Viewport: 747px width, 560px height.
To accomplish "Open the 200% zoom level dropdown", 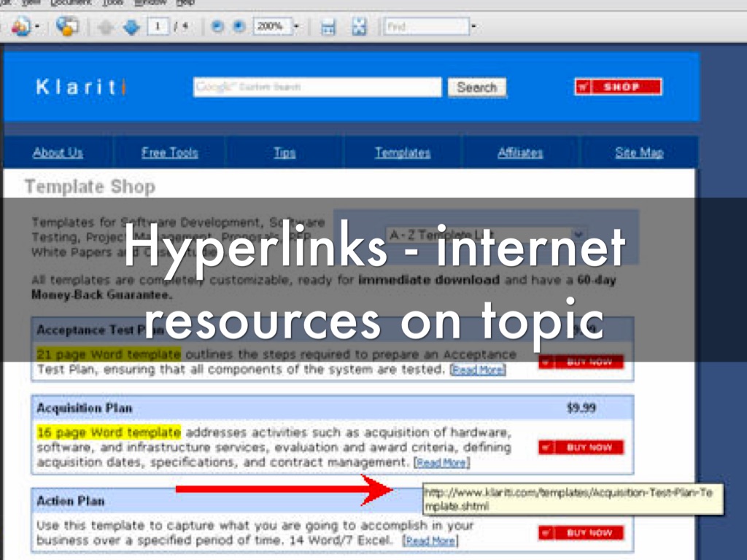I will point(296,27).
